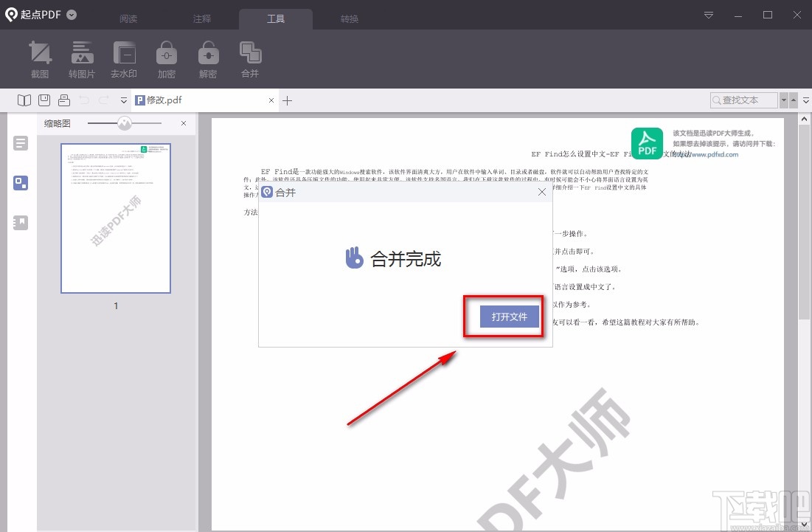Save the document with the disk icon
This screenshot has width=812, height=532.
(44, 100)
